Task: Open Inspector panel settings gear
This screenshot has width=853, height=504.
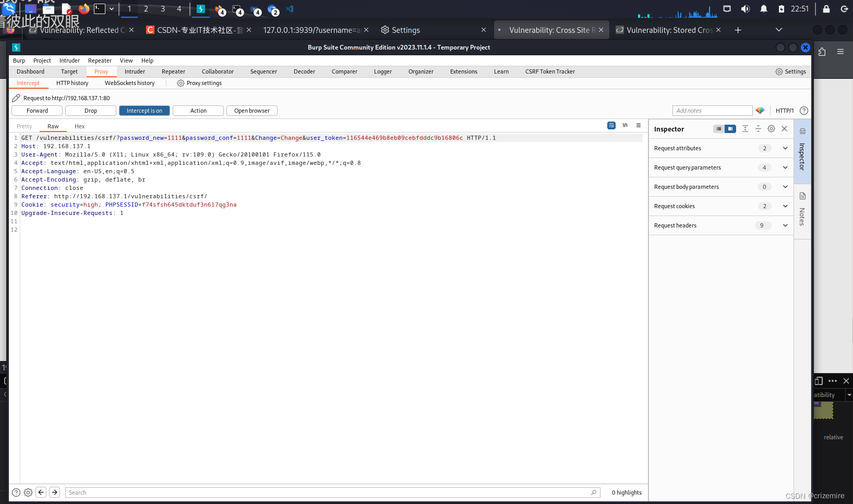Action: tap(772, 128)
